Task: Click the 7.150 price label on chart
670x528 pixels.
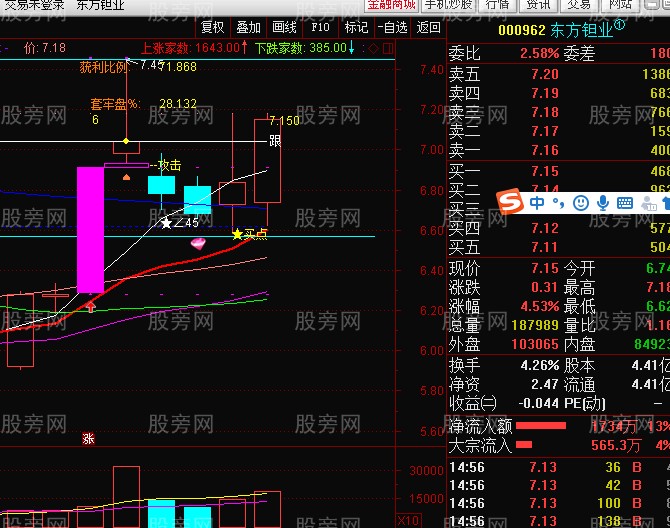Action: coord(284,121)
